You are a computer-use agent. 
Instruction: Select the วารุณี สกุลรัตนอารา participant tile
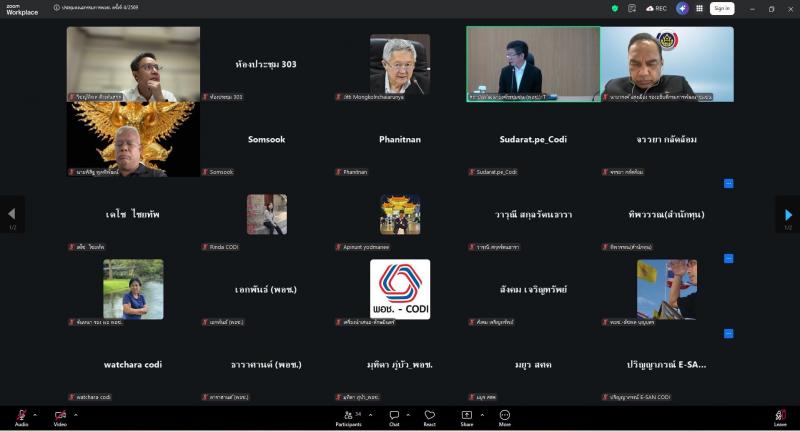[533, 214]
